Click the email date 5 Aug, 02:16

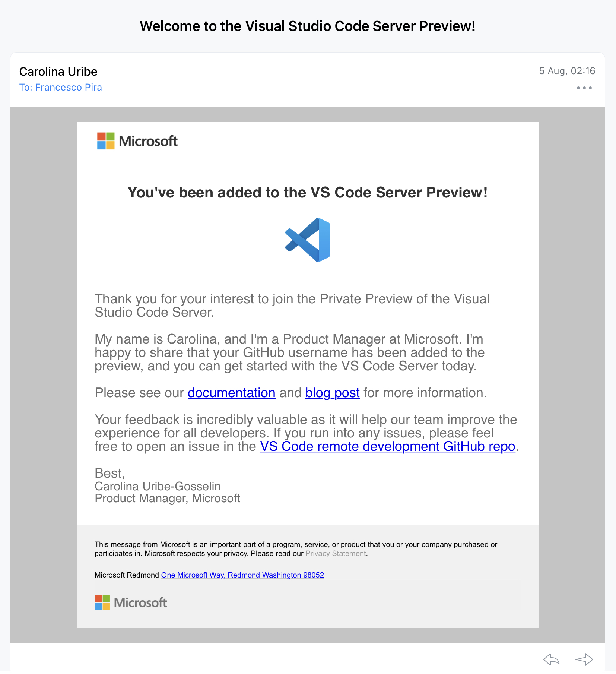pos(567,71)
